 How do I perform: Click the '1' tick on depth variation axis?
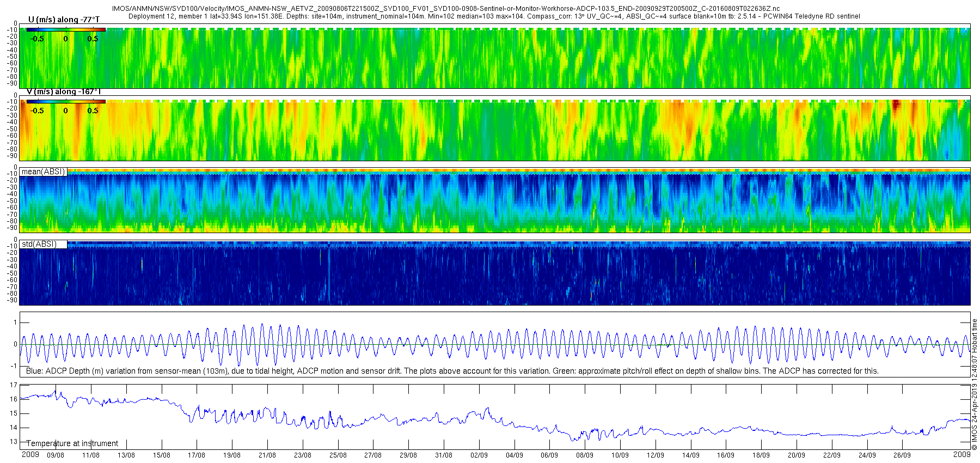tap(15, 323)
